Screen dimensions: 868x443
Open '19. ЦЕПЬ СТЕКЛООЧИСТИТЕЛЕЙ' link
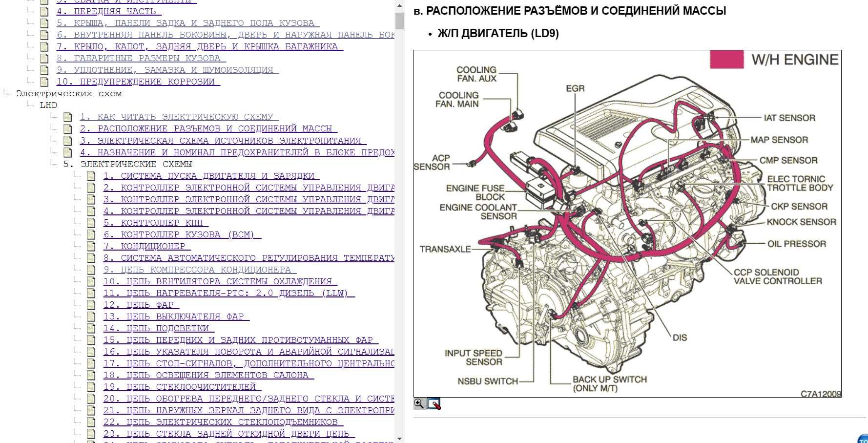click(182, 387)
